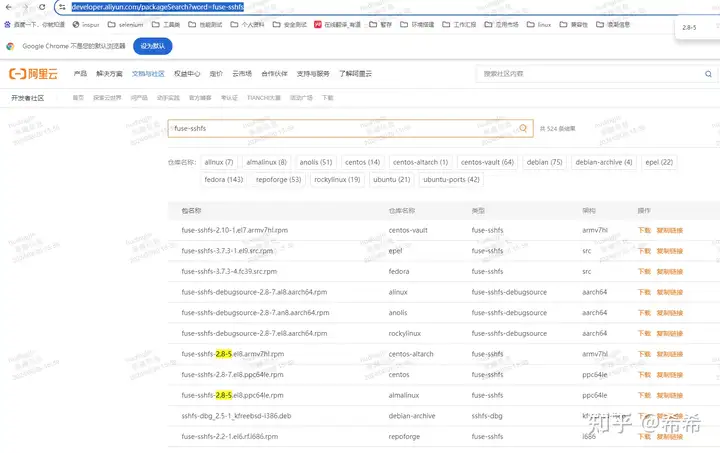Open the selenium bookmarks folder
720x453 pixels.
[x=125, y=25]
